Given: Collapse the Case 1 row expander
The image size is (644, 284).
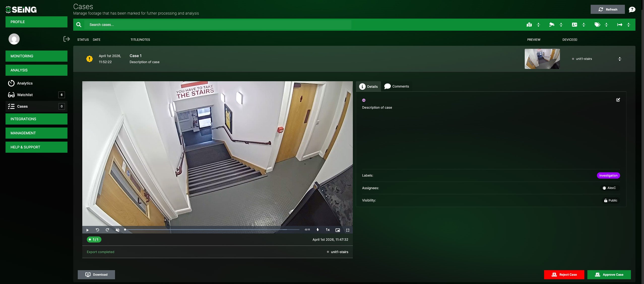Looking at the screenshot, I should [620, 59].
